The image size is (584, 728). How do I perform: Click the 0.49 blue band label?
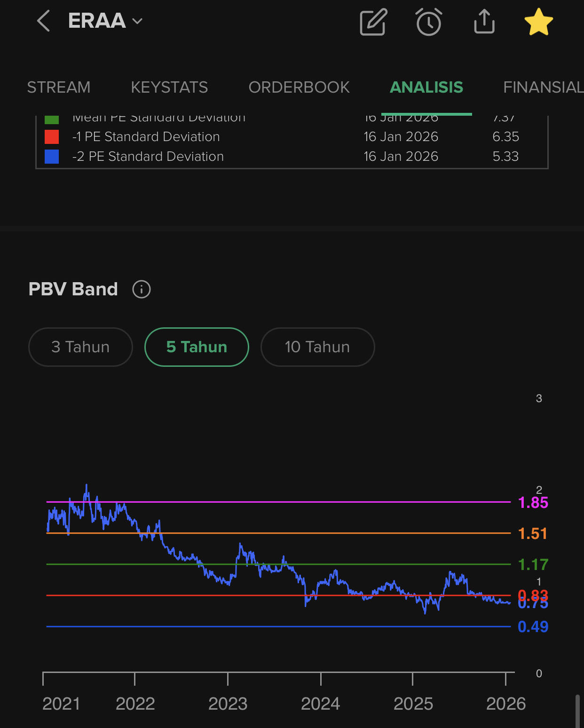(533, 627)
